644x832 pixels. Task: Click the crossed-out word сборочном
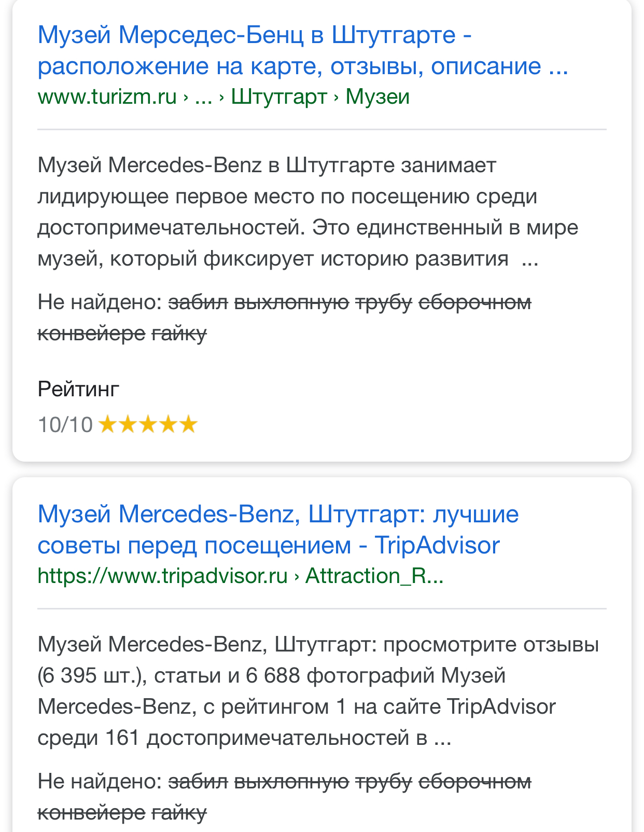tap(475, 301)
